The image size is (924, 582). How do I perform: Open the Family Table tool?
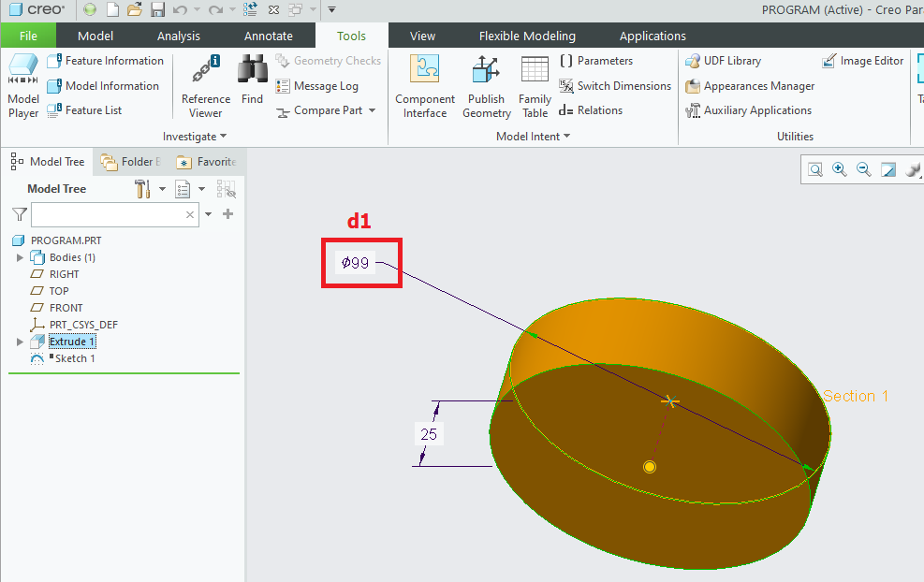click(x=535, y=84)
